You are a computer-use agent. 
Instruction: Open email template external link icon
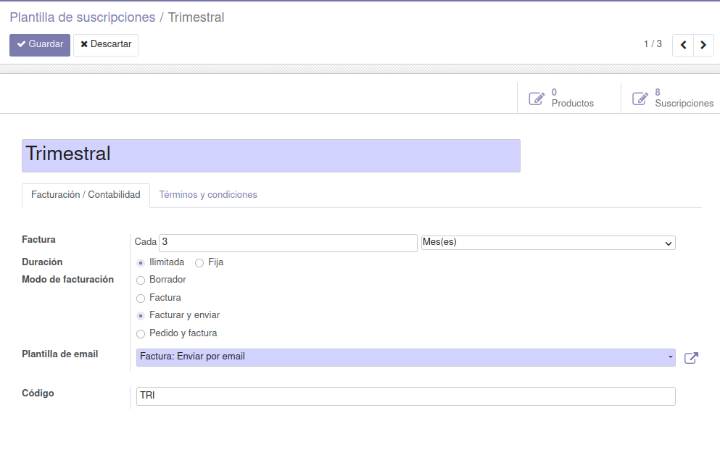pos(691,358)
